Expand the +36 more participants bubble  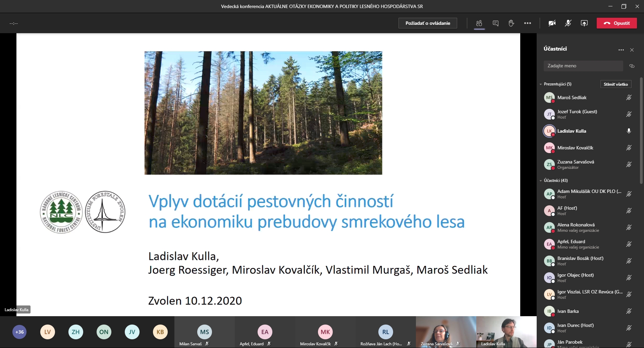pyautogui.click(x=19, y=332)
